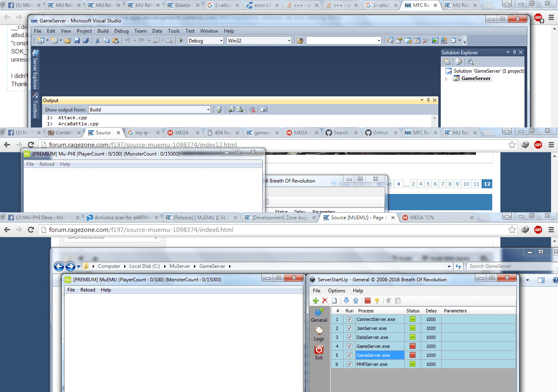
Task: Open the Win32 platform dropdown
Action: pyautogui.click(x=289, y=40)
